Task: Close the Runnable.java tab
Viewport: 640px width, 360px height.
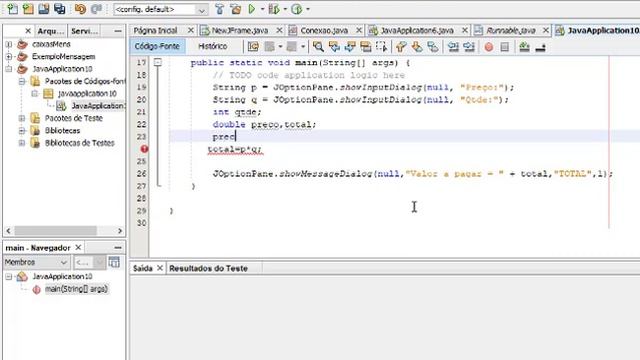Action: (546, 31)
